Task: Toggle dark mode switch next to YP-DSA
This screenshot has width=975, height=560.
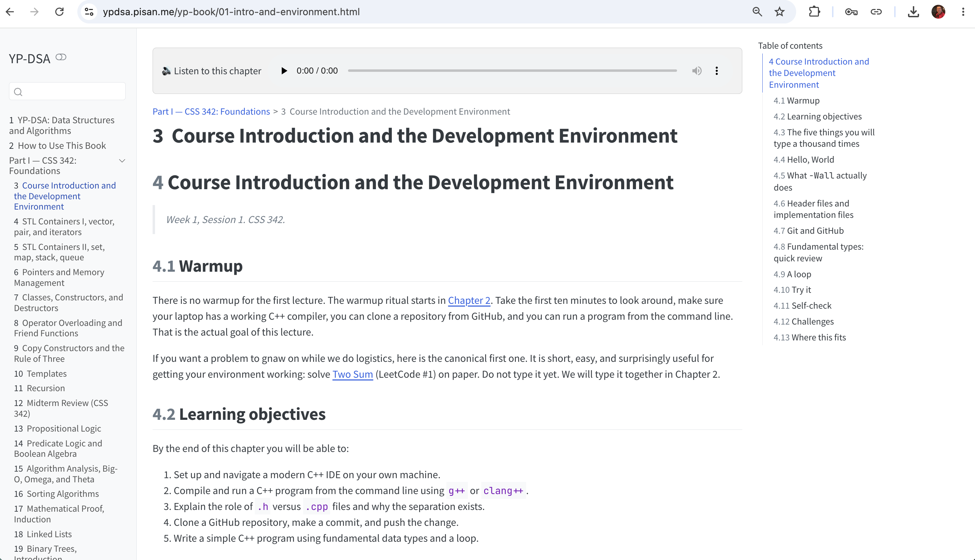Action: click(61, 57)
